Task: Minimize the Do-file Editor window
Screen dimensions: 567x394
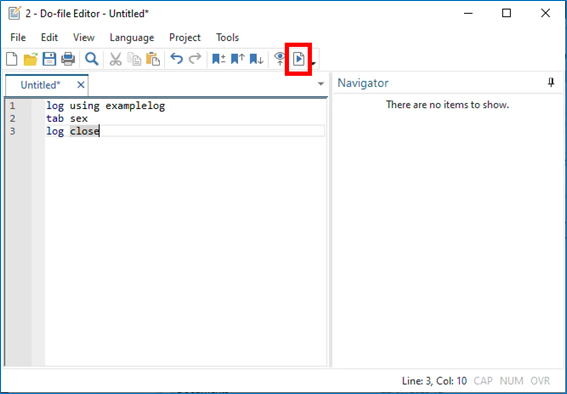Action: pyautogui.click(x=468, y=13)
